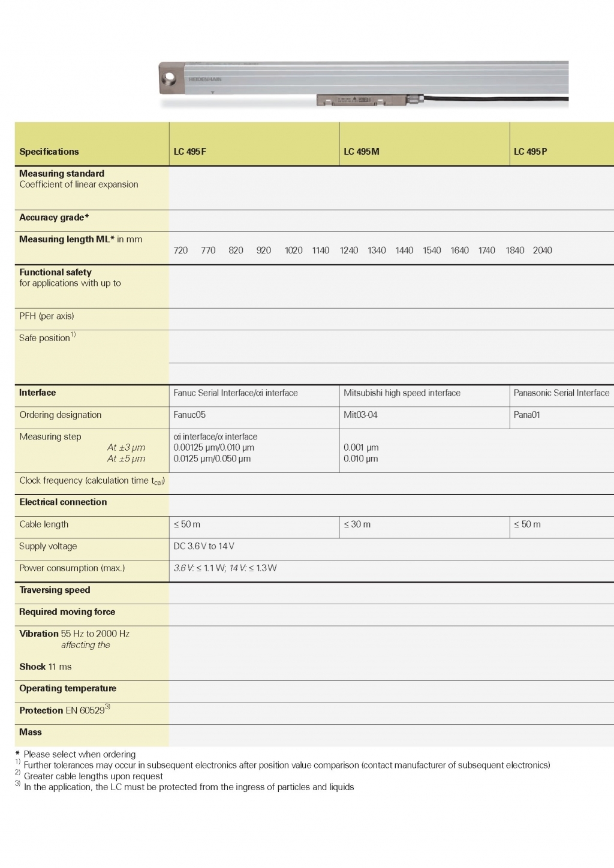Image resolution: width=614 pixels, height=868 pixels.
Task: Select the 'Fanuc05' ordering designation
Action: pyautogui.click(x=189, y=415)
